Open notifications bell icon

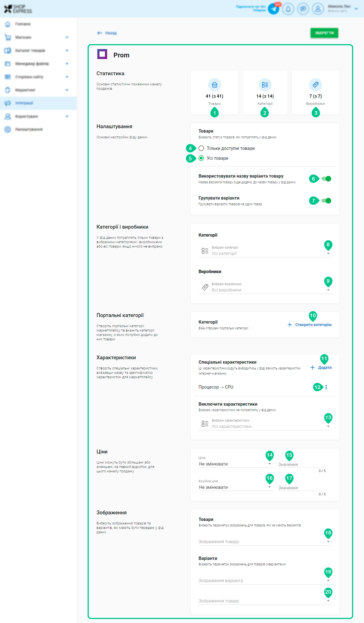[x=288, y=9]
